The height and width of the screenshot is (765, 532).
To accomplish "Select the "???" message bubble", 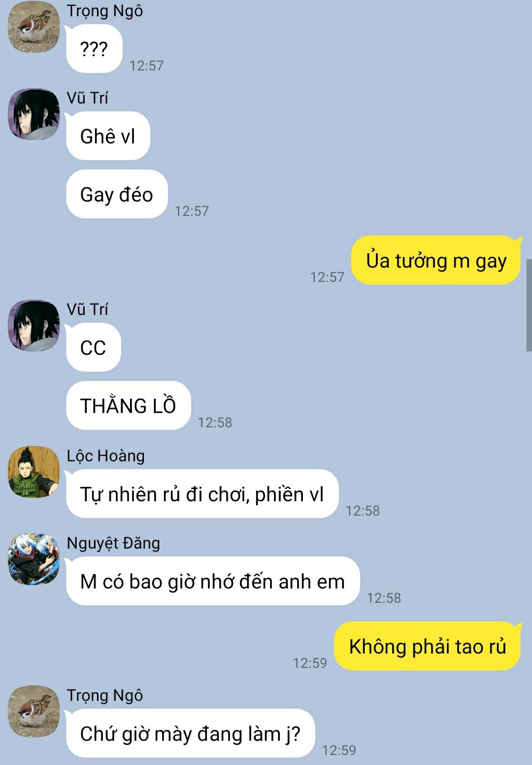I will point(94,49).
